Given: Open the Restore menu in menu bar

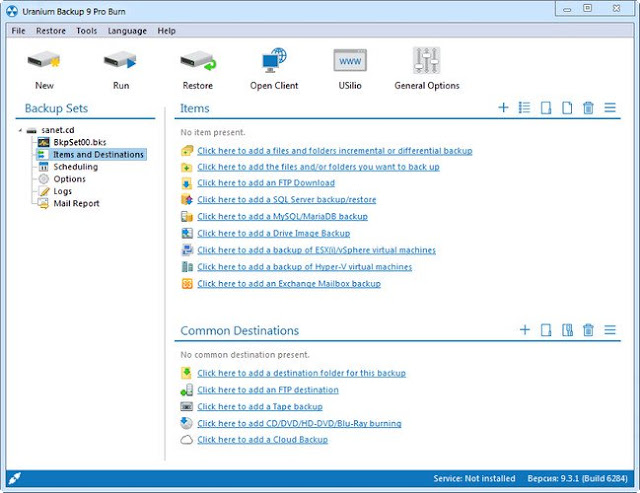Looking at the screenshot, I should tap(51, 31).
